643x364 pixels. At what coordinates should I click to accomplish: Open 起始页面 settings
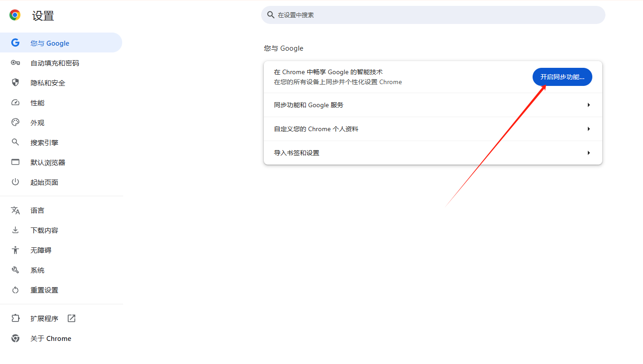click(x=61, y=182)
